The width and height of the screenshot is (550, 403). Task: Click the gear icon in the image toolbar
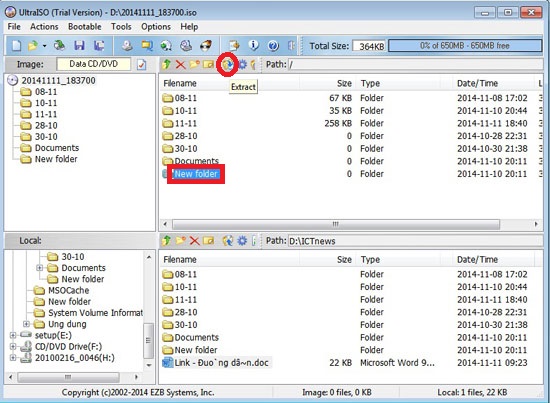click(x=242, y=65)
